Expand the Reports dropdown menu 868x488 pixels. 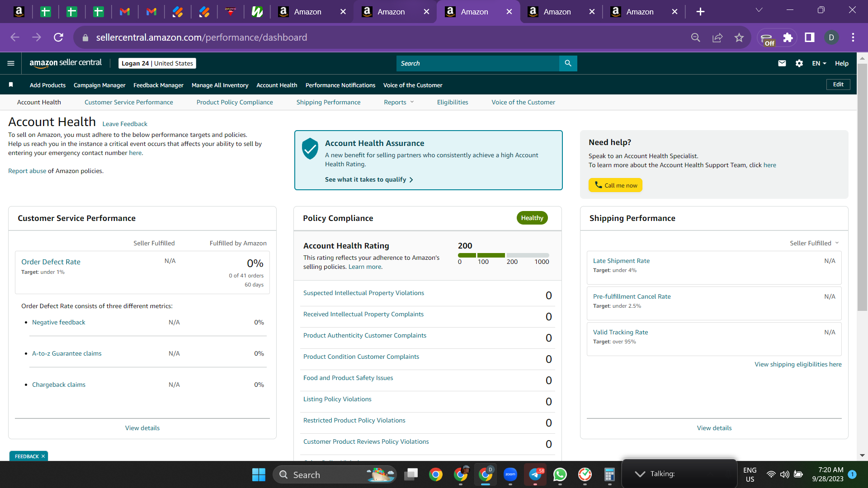click(x=399, y=102)
